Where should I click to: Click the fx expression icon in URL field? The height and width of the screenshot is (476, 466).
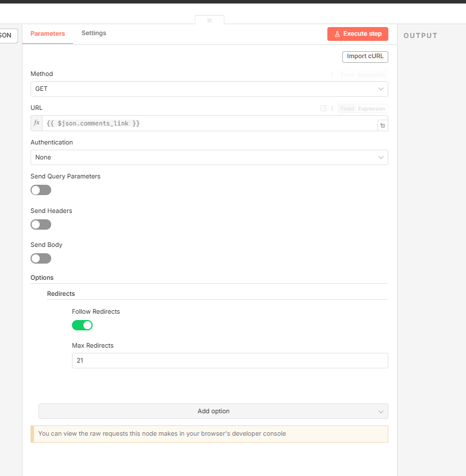click(x=37, y=123)
